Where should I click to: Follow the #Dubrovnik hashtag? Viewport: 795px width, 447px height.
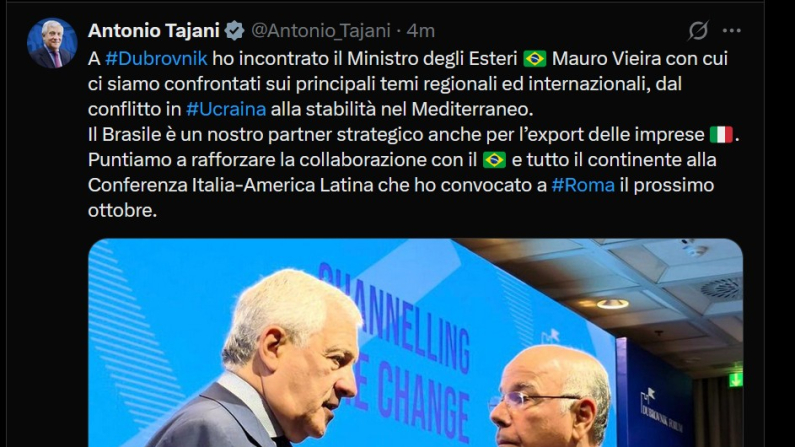point(156,59)
